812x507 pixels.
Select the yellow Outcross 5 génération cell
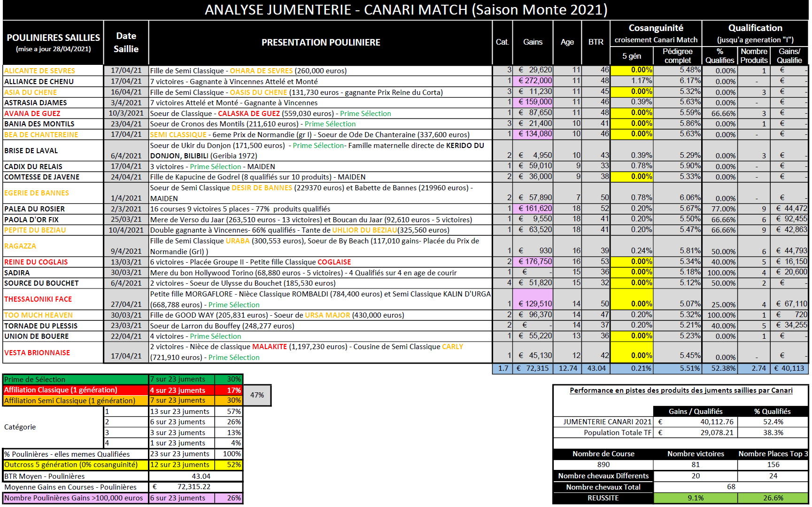[x=76, y=465]
